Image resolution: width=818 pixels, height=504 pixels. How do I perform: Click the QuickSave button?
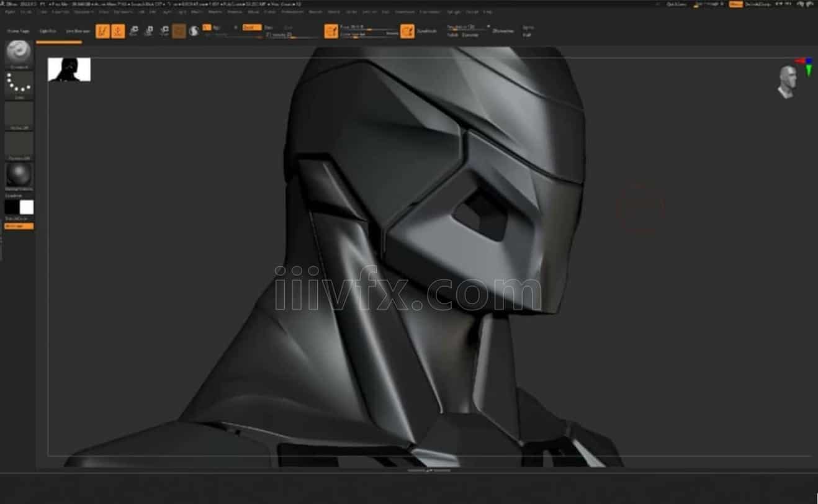[x=677, y=4]
